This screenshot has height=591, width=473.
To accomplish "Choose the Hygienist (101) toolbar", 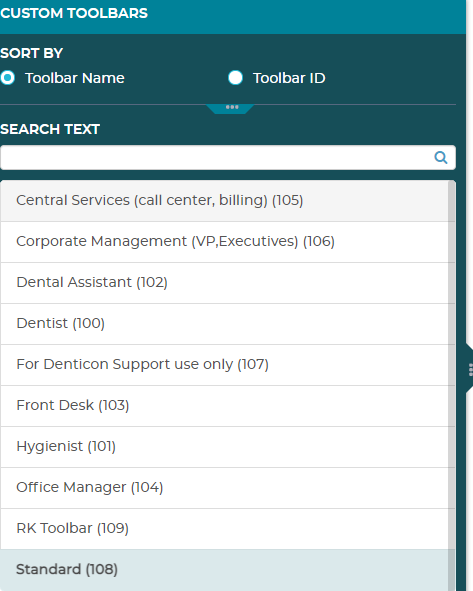I will [x=224, y=447].
